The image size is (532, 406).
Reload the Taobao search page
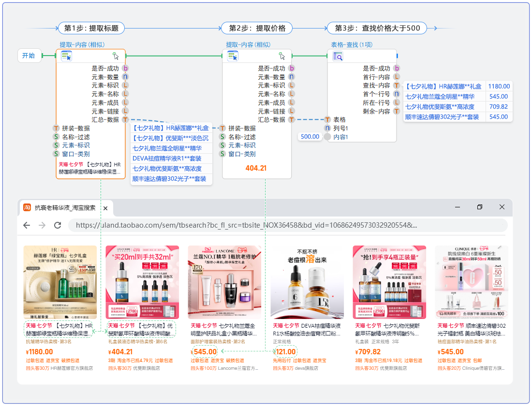[58, 225]
